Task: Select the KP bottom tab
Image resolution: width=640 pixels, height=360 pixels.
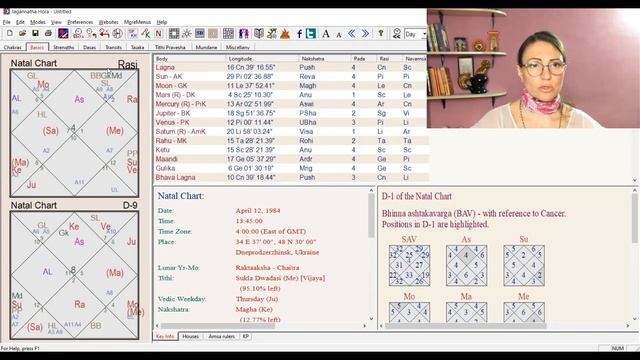Action: 246,337
